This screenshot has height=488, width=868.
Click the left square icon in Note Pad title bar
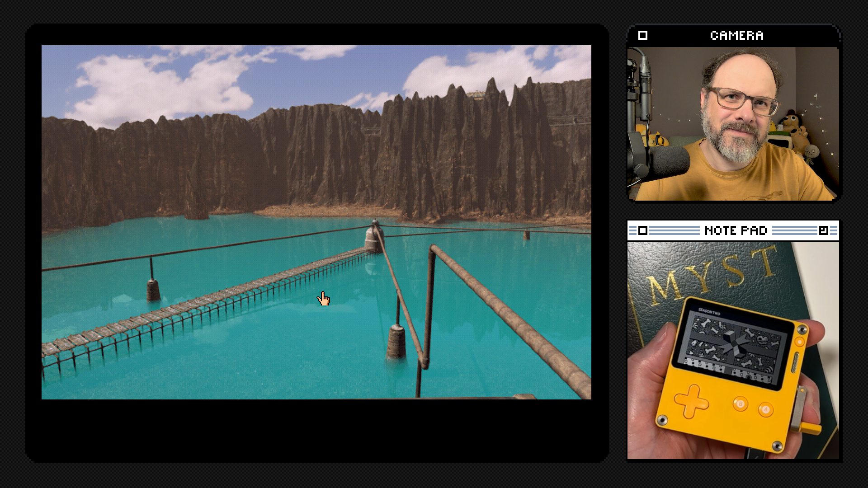pyautogui.click(x=643, y=231)
